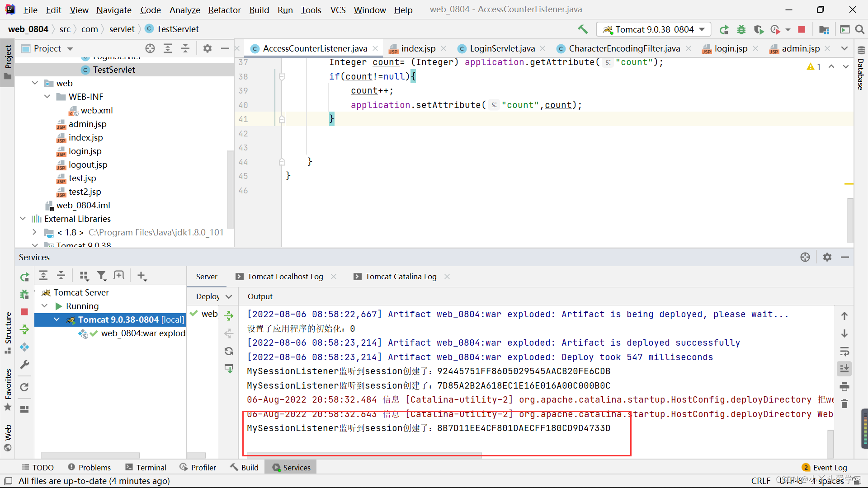
Task: Click locate file crosshair in Project panel
Action: pyautogui.click(x=150, y=48)
